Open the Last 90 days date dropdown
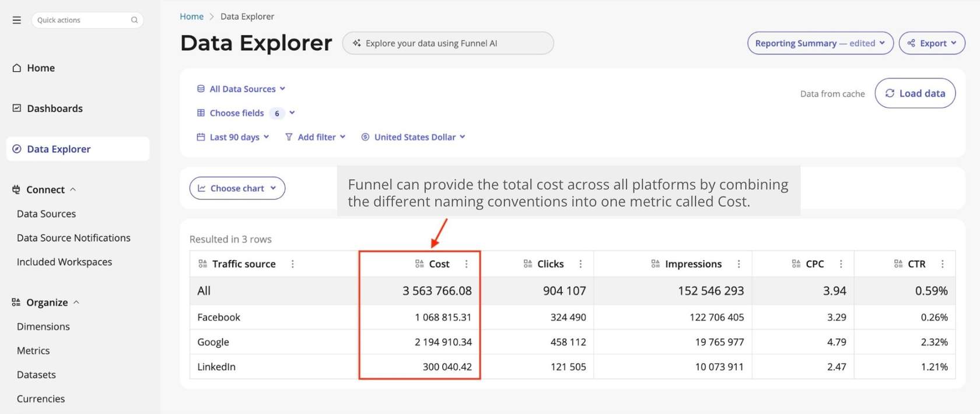The image size is (980, 414). pos(233,137)
